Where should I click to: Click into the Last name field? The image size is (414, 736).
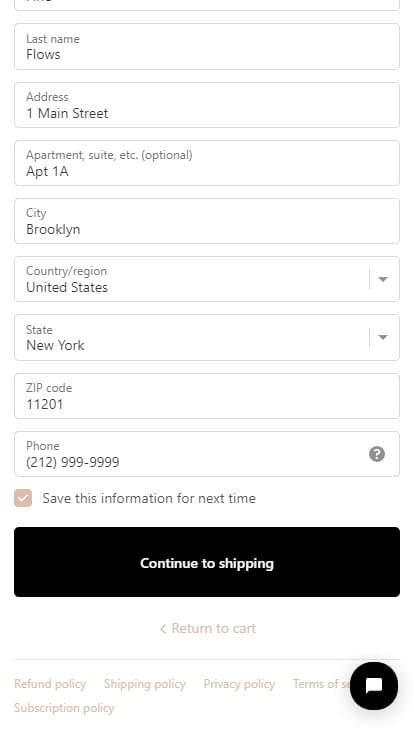coord(207,46)
